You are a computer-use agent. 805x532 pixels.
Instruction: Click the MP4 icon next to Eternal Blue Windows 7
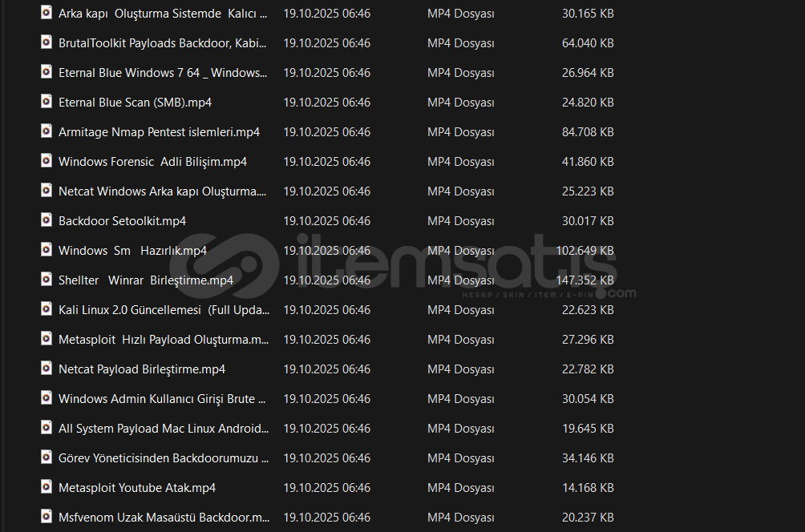47,72
